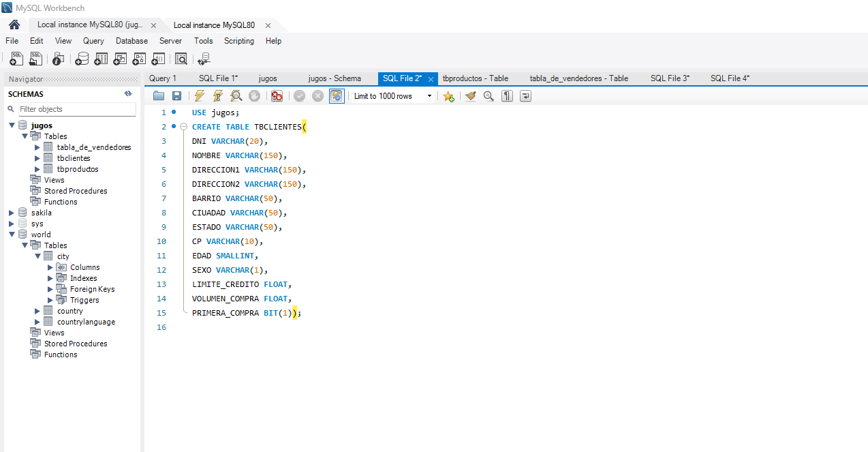868x452 pixels.
Task: Switch to the SQL File 4* tab
Action: (x=730, y=78)
